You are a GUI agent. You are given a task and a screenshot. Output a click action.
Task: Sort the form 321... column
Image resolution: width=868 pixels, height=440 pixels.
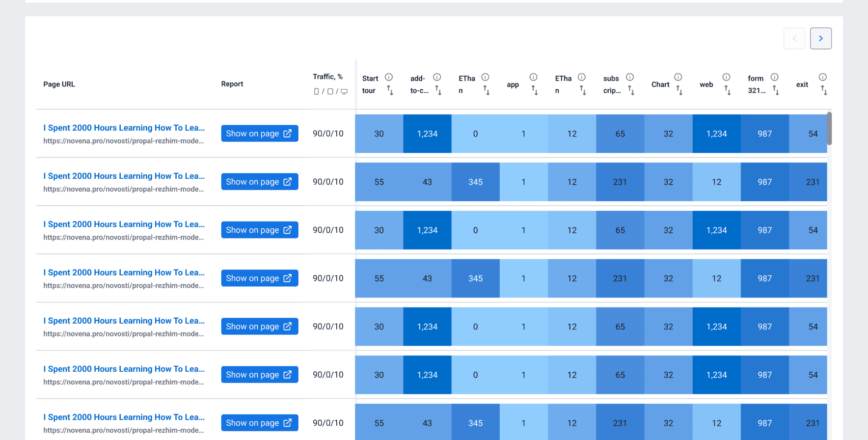(x=776, y=90)
